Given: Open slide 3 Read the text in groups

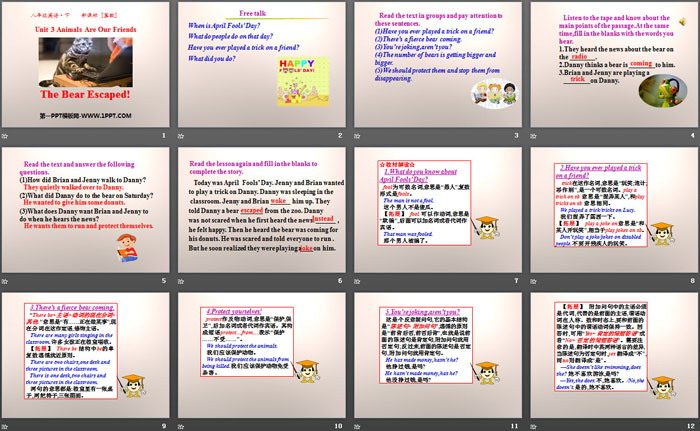Looking at the screenshot, I should click(438, 65).
